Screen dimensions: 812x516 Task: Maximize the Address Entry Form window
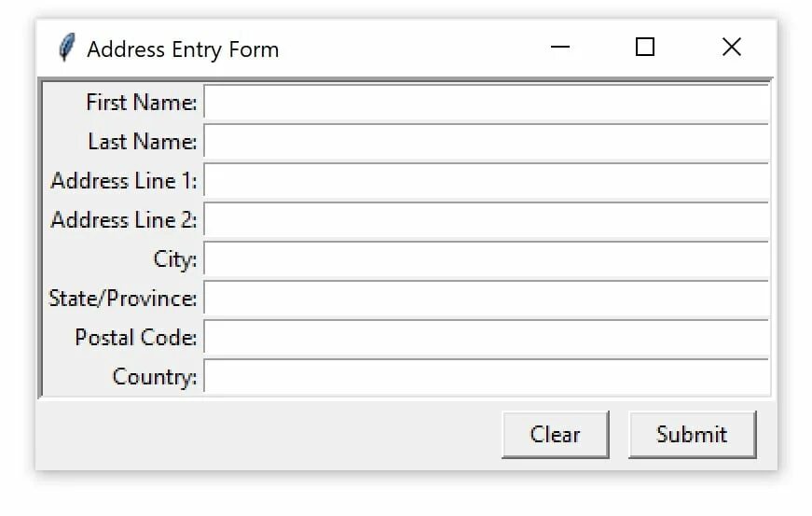(644, 48)
